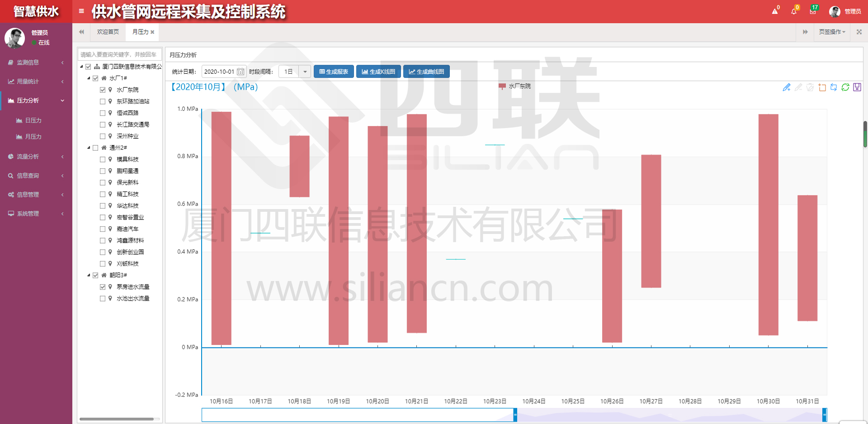This screenshot has height=424, width=868.
Task: Toggle checkbox for 厦门四联信息技术有限公司 root node
Action: [x=89, y=67]
